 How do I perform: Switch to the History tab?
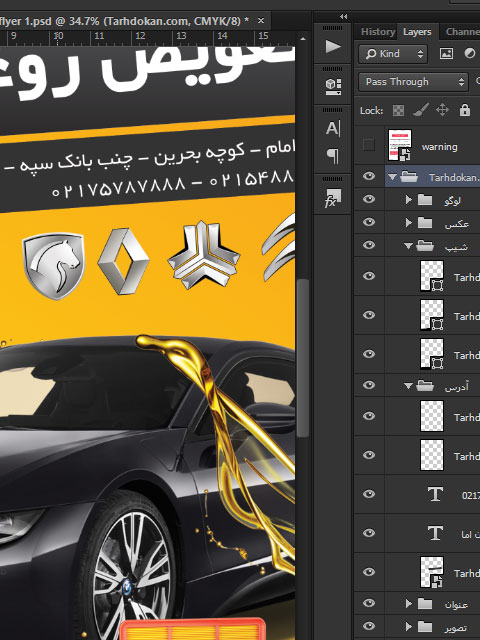[x=378, y=32]
